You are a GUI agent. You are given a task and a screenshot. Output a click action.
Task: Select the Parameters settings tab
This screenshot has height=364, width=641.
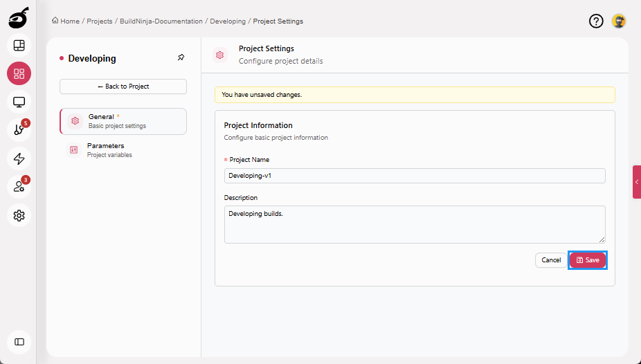click(123, 150)
